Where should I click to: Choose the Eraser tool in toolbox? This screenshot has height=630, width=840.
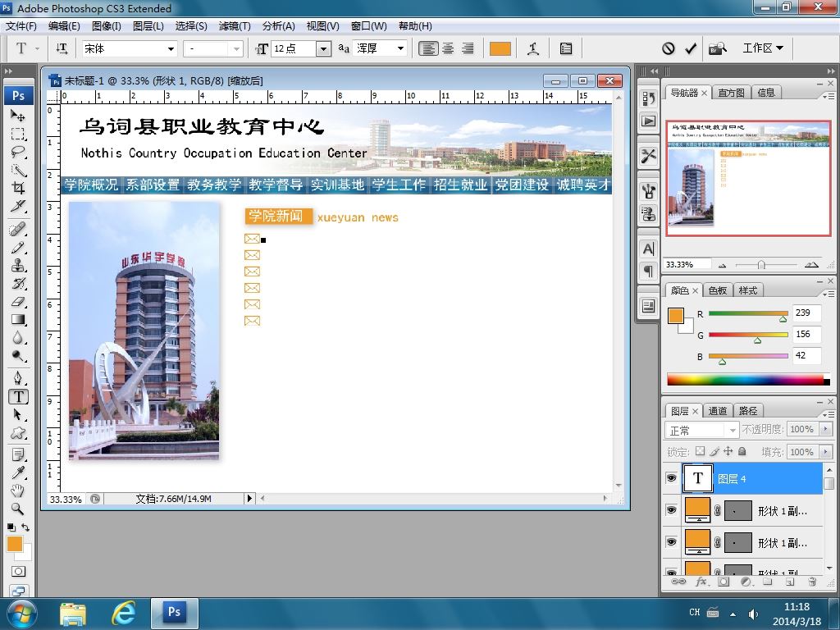tap(18, 302)
